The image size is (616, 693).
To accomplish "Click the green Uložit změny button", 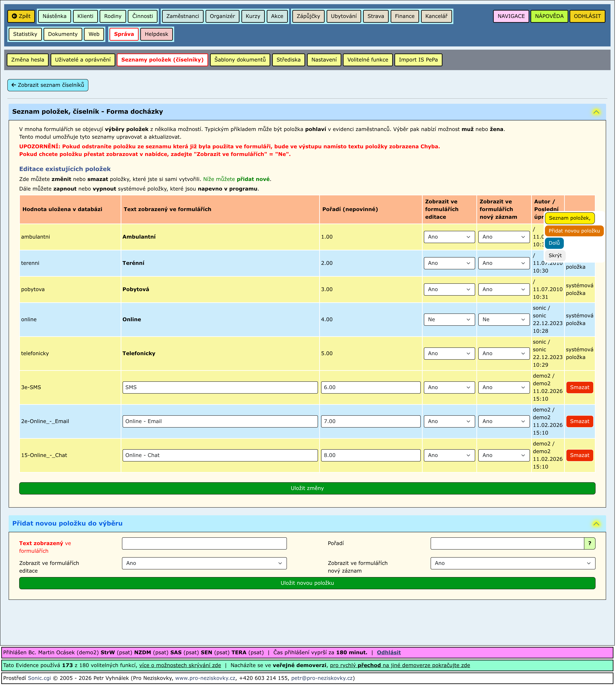I will (308, 489).
